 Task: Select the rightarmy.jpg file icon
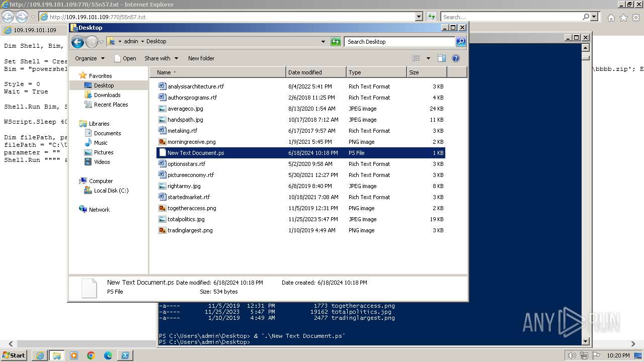pos(162,186)
